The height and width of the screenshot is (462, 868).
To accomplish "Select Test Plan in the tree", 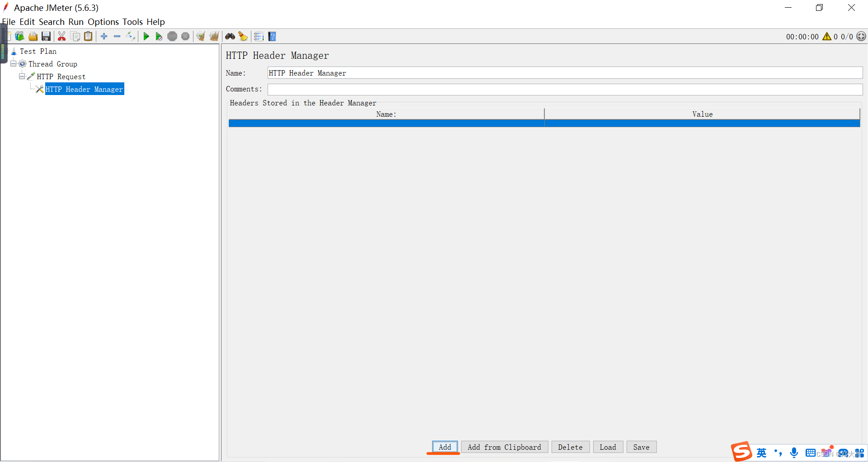I will (38, 51).
